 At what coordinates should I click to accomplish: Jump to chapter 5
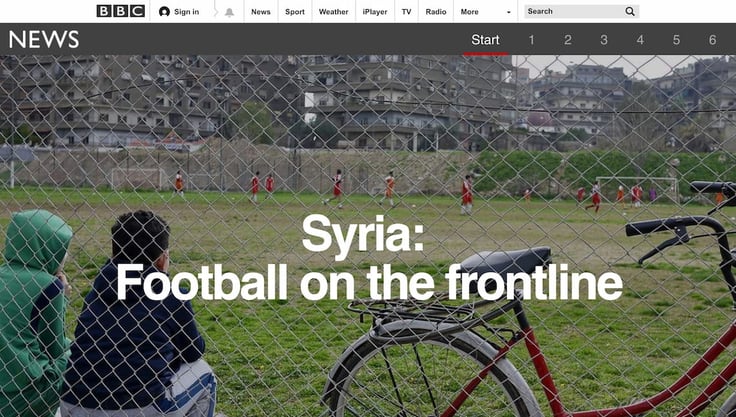click(676, 40)
